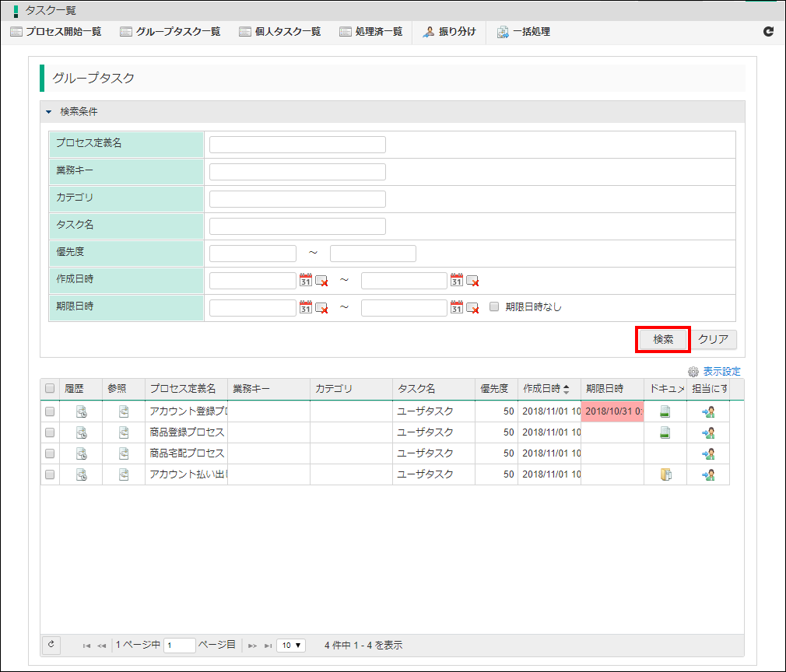Clear the 期限日時 end date with calendar-delete icon
The width and height of the screenshot is (786, 672).
472,308
